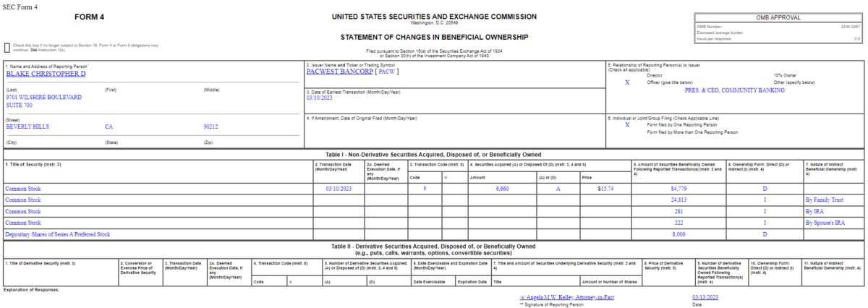Click the Explanation of Responses label
Viewport: 868px width, 308px height.
[x=31, y=289]
